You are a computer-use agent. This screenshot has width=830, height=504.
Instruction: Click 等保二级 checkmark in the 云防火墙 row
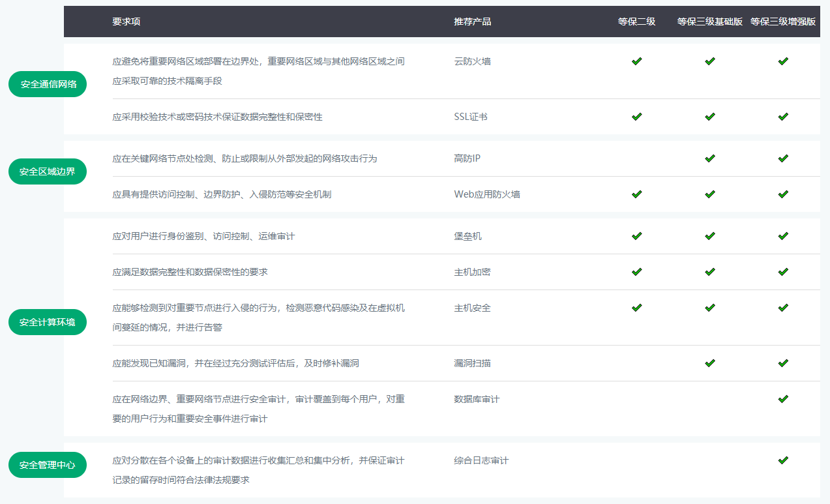click(637, 61)
